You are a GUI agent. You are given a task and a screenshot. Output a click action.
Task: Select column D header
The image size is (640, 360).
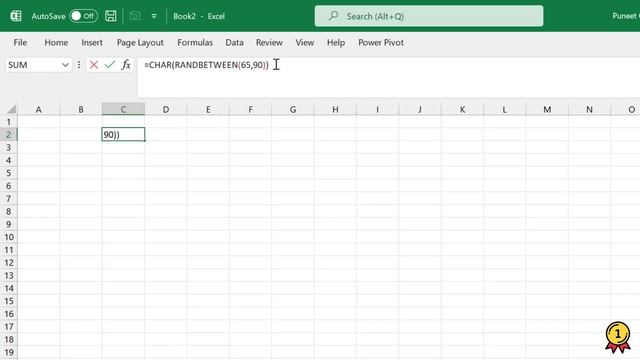pyautogui.click(x=166, y=109)
